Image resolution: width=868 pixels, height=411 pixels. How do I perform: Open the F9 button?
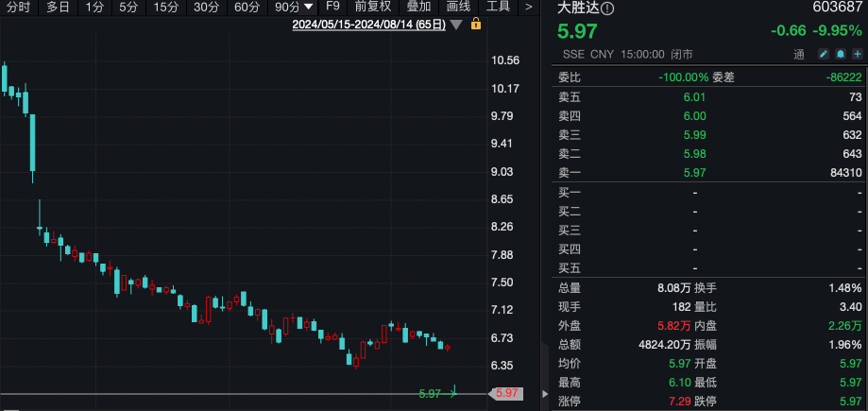pos(332,7)
